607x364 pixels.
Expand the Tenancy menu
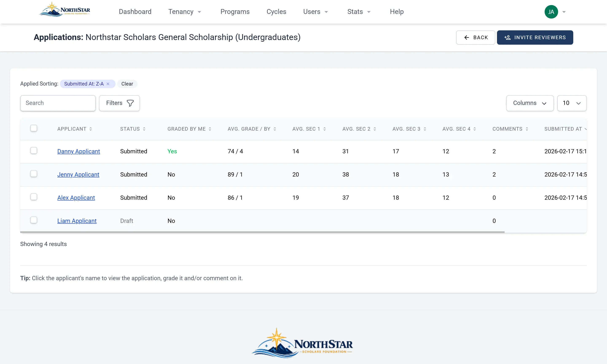coord(185,12)
